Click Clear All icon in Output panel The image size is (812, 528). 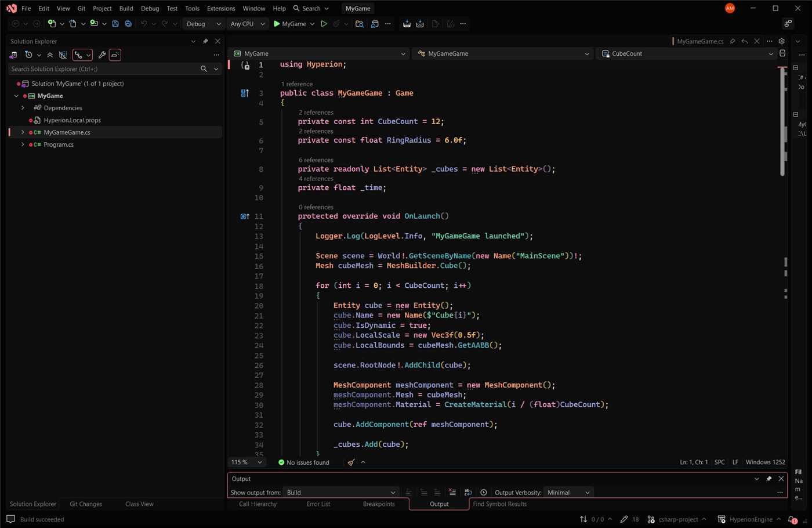[x=452, y=492]
